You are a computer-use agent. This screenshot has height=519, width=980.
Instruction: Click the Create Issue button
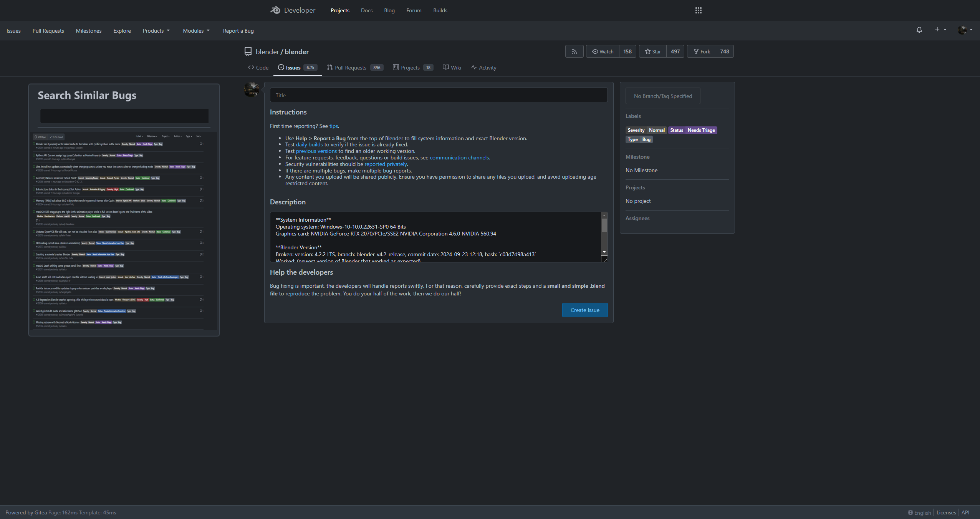(585, 310)
